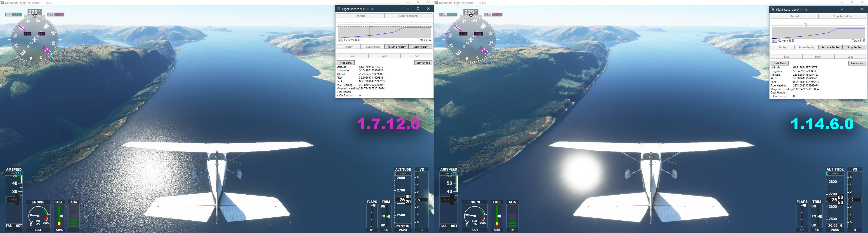Click the Microsoft Flight Simulator 1.14.6.0 title icon
The height and width of the screenshot is (233, 868).
pyautogui.click(x=436, y=3)
